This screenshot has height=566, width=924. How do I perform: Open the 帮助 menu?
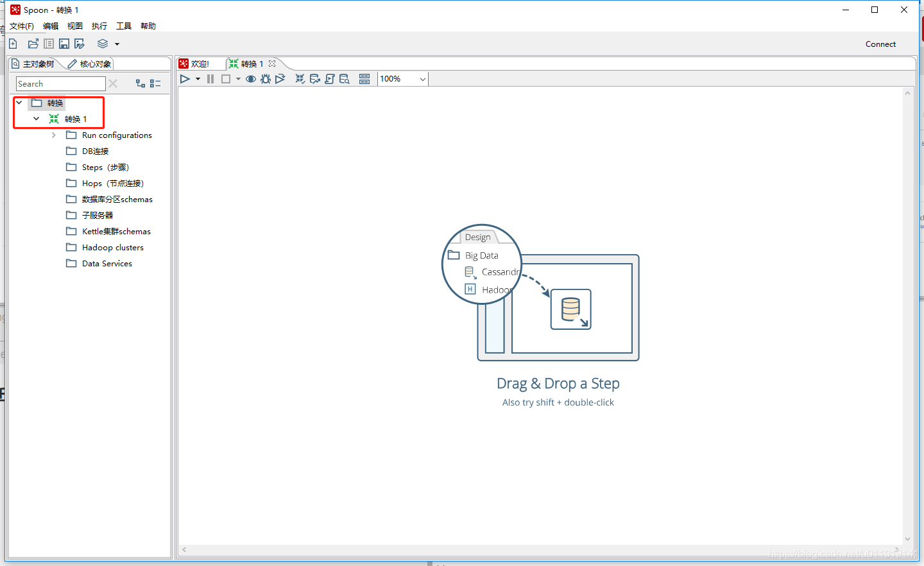click(x=148, y=26)
